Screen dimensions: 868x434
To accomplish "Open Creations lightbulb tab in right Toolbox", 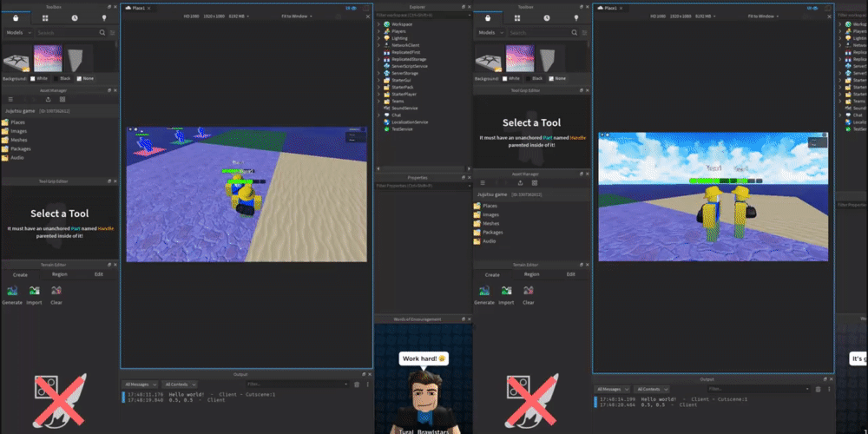I will coord(575,18).
